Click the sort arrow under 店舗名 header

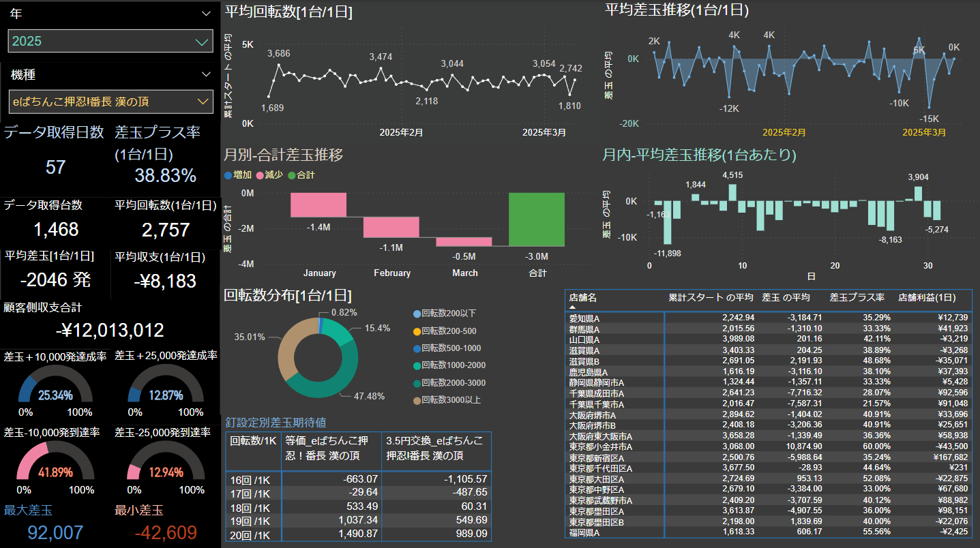[x=572, y=307]
